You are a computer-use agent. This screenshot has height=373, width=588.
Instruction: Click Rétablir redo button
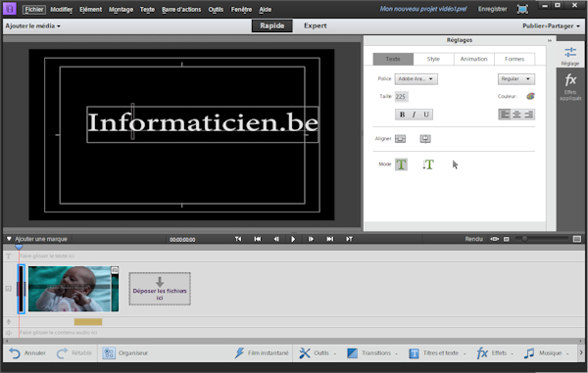[x=74, y=353]
